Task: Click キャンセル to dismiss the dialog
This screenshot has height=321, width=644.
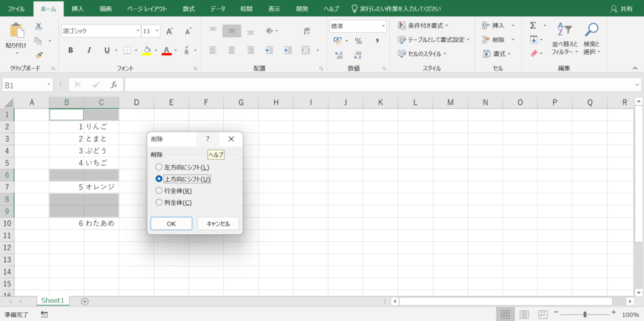Action: pyautogui.click(x=218, y=223)
